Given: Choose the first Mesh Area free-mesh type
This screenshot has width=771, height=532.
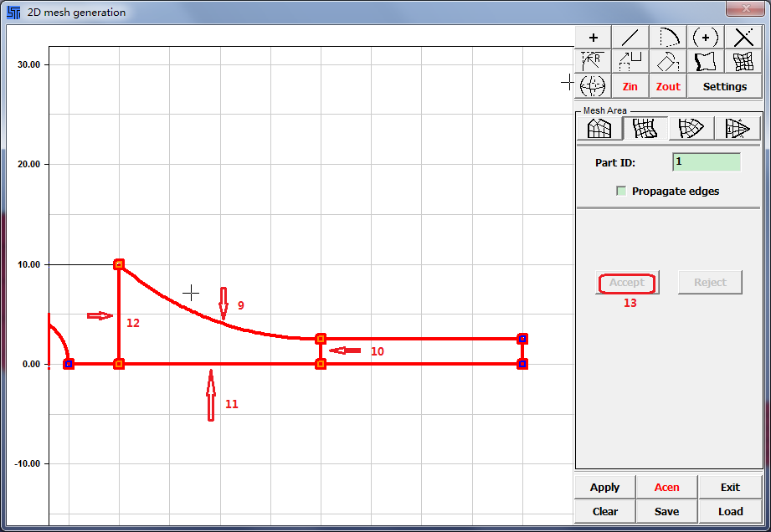Looking at the screenshot, I should (599, 129).
